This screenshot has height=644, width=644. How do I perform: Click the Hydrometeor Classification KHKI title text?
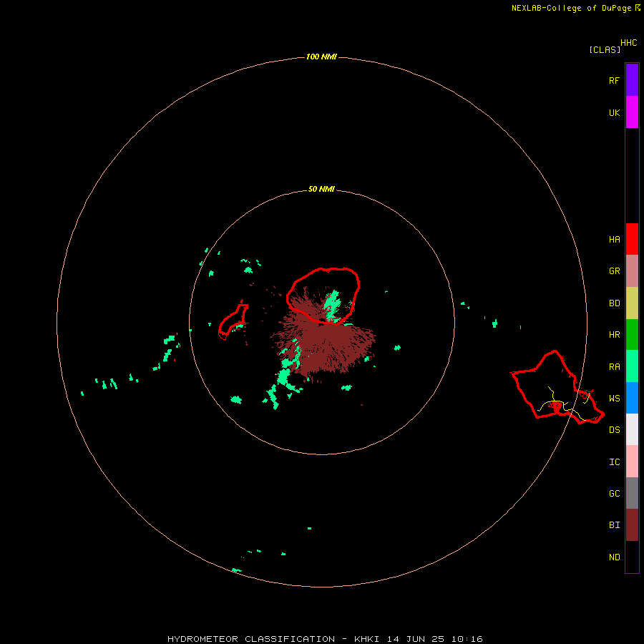pyautogui.click(x=325, y=639)
